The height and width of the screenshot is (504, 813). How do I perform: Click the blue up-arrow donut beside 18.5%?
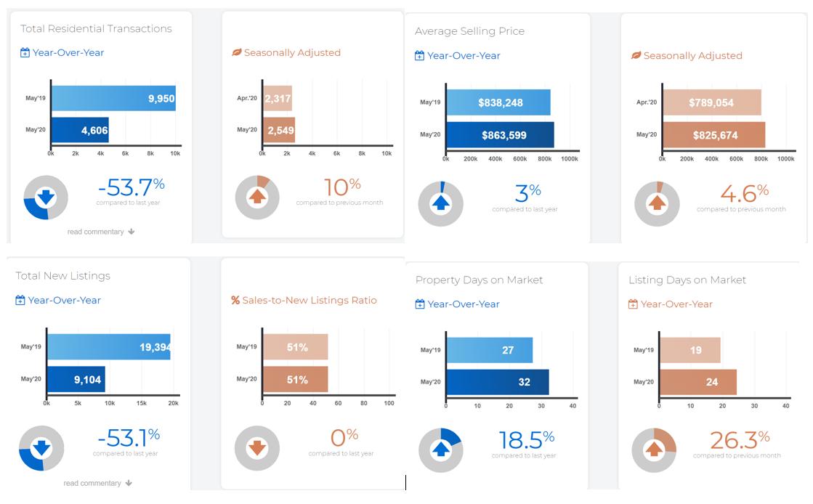440,450
